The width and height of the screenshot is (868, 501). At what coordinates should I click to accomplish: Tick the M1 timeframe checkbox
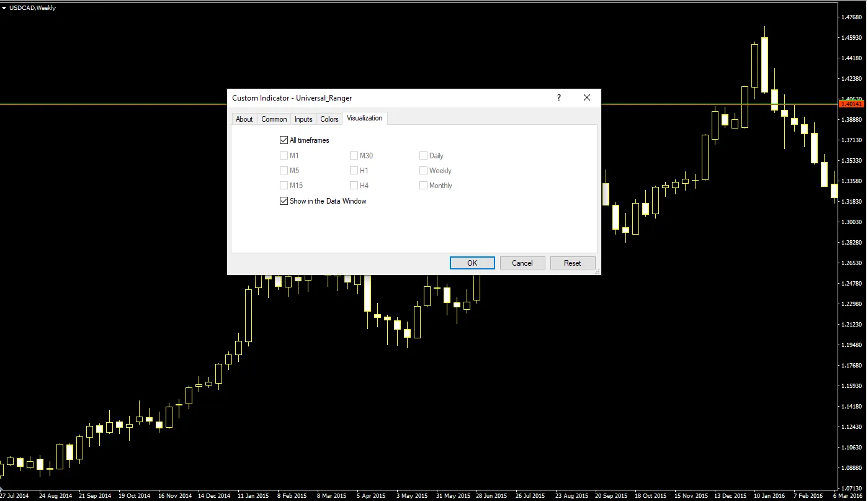284,156
